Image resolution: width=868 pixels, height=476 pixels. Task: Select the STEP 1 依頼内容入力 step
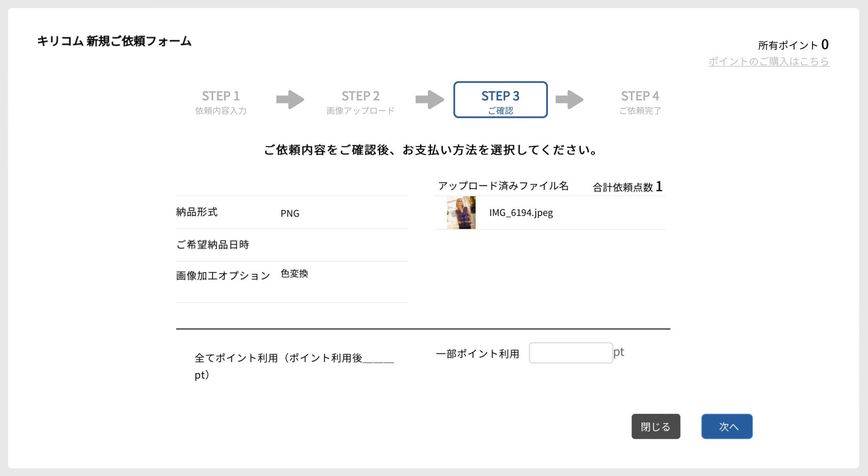click(221, 102)
